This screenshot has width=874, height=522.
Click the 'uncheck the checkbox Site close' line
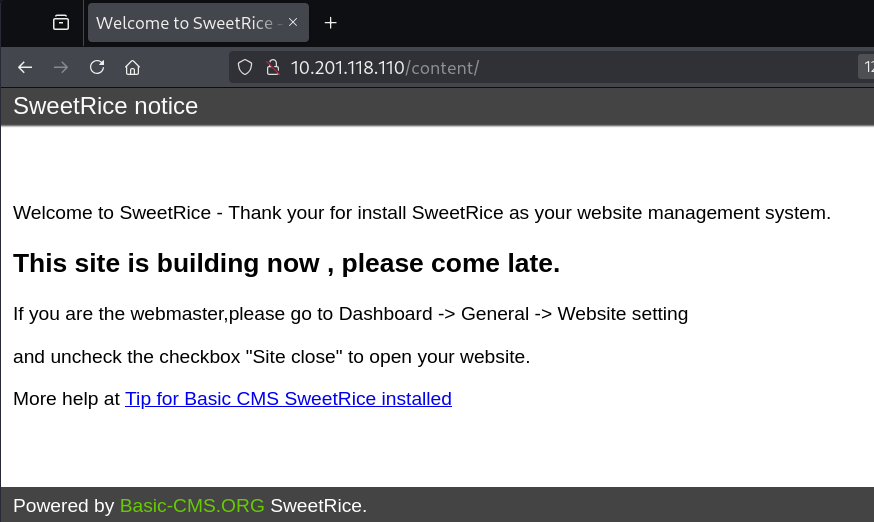(271, 356)
